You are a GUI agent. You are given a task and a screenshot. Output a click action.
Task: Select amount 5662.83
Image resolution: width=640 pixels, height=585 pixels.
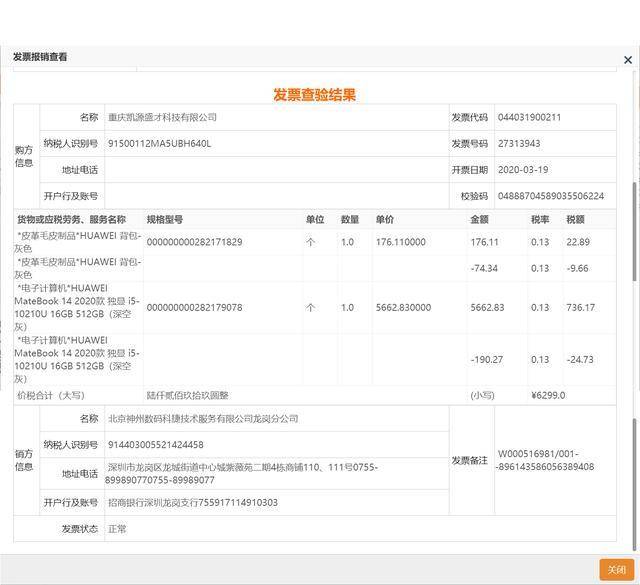(x=487, y=307)
